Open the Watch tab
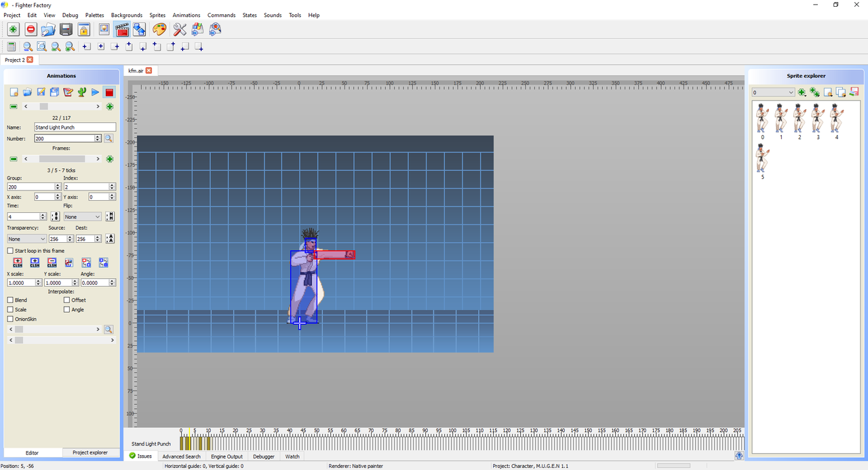This screenshot has width=868, height=470. point(292,456)
